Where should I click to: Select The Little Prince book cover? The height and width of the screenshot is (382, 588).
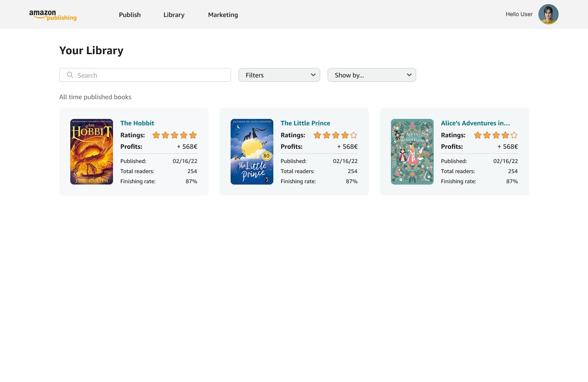click(252, 152)
